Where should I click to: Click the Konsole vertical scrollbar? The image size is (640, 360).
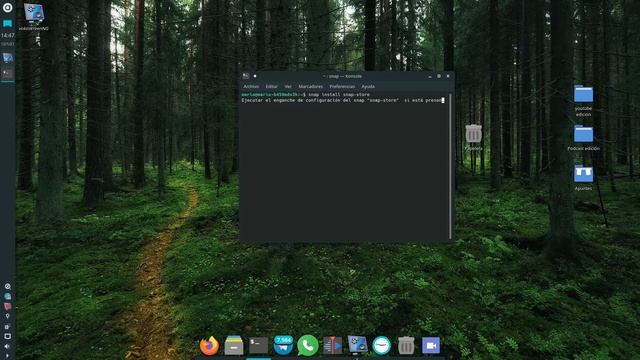click(450, 167)
